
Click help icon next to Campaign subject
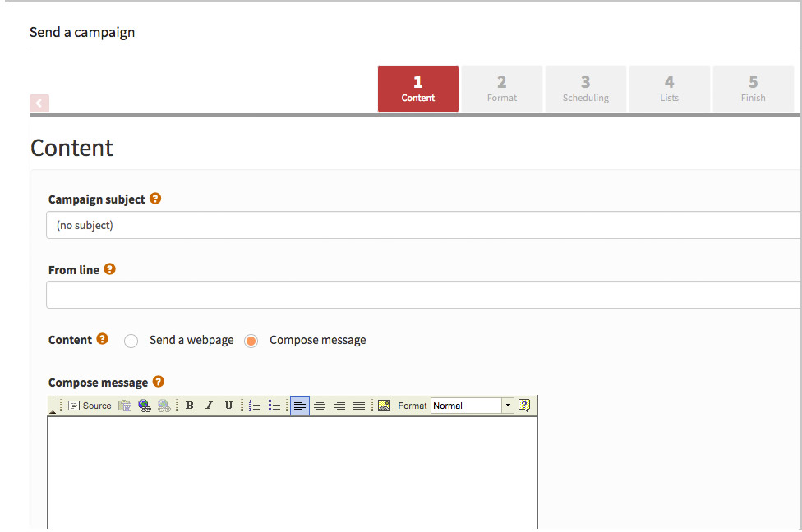click(x=155, y=199)
